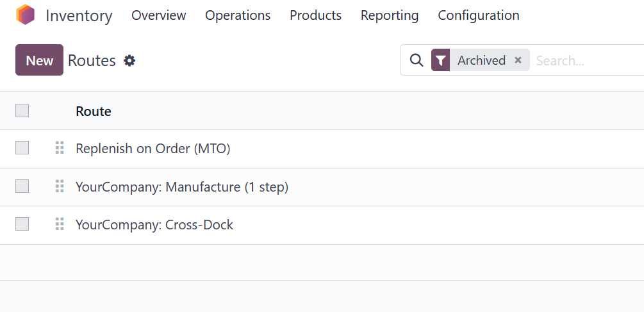Click the Odoo Inventory app logo
This screenshot has height=312, width=644.
click(x=26, y=15)
